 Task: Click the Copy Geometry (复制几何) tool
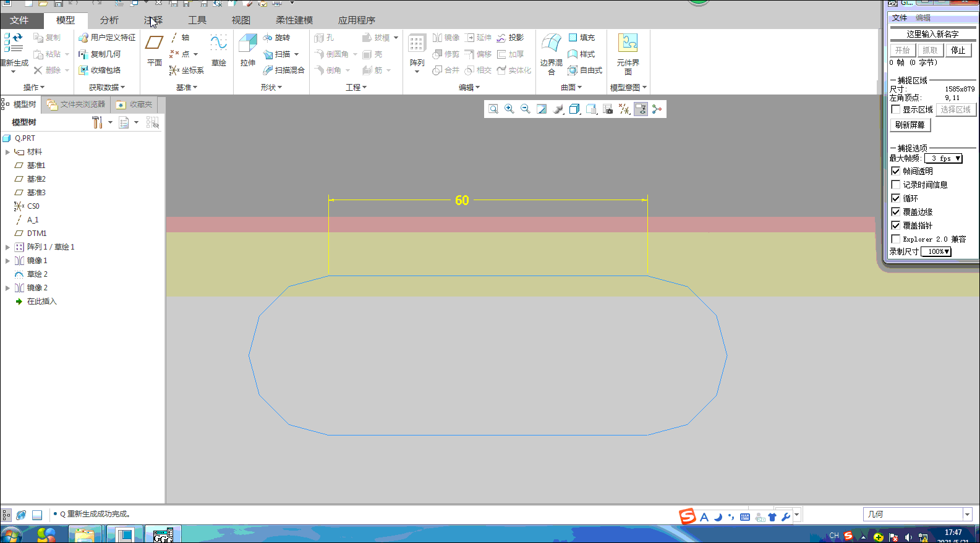(x=100, y=54)
